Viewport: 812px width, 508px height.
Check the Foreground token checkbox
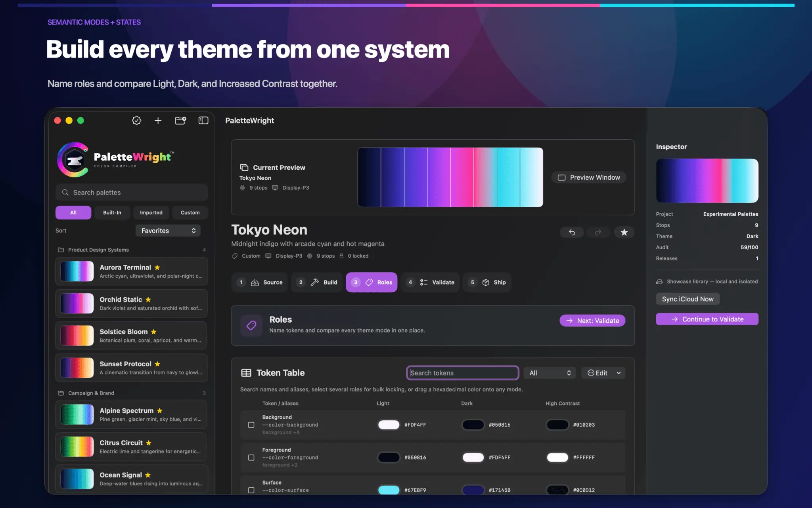(x=251, y=458)
